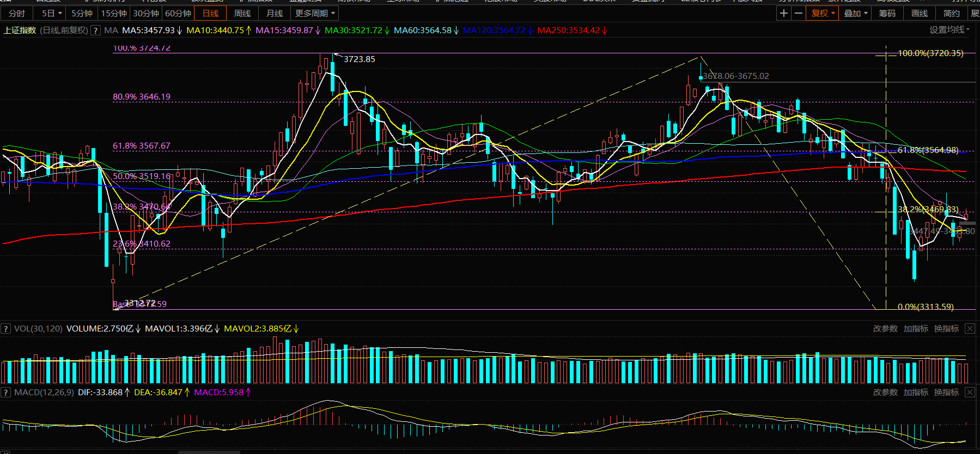Select the 3723.85 high price label
980x454 pixels.
tap(359, 59)
